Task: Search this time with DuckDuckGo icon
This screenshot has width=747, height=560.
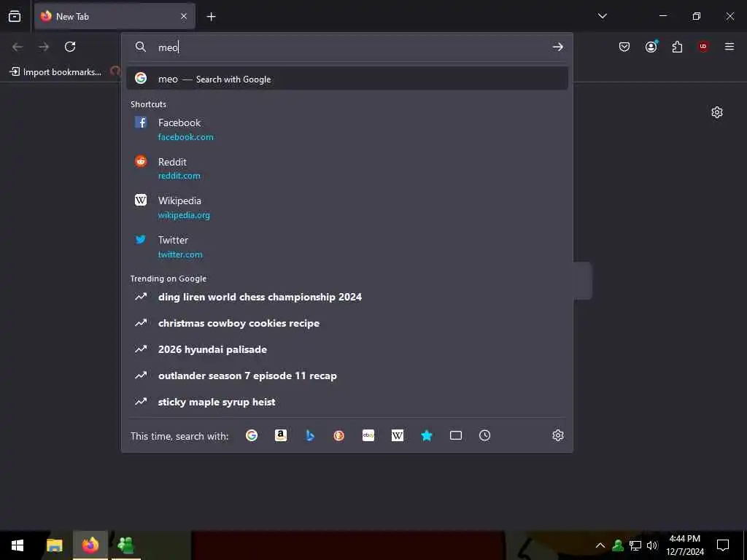Action: click(338, 435)
